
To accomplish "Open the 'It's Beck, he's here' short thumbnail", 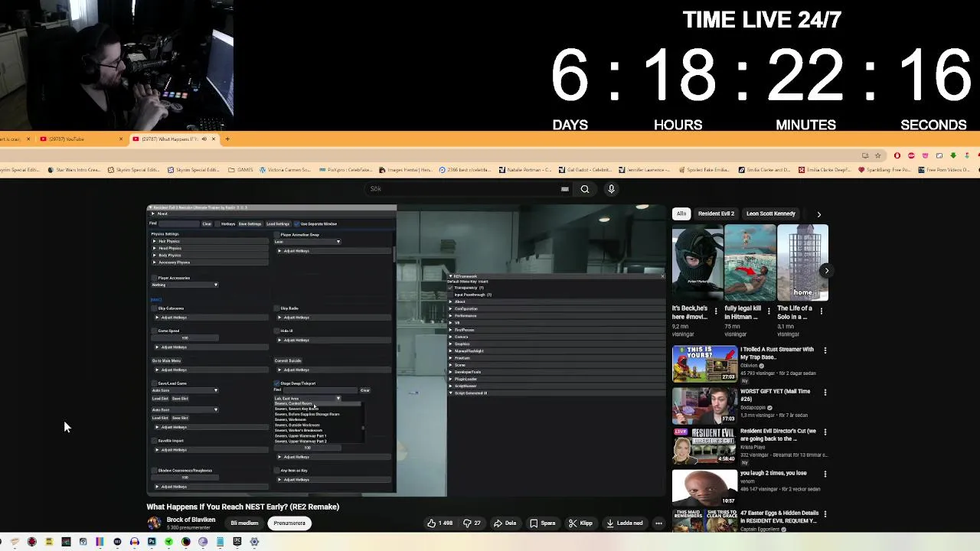I will (697, 263).
